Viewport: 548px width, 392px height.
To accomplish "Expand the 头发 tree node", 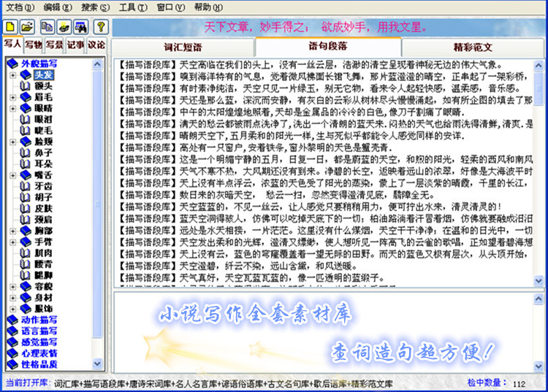I will [12, 74].
